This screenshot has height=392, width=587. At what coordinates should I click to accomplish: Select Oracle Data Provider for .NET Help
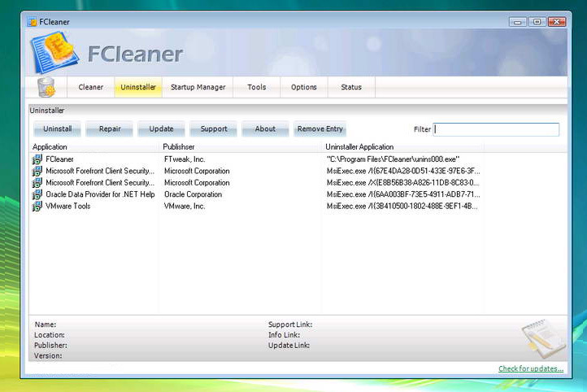coord(100,194)
